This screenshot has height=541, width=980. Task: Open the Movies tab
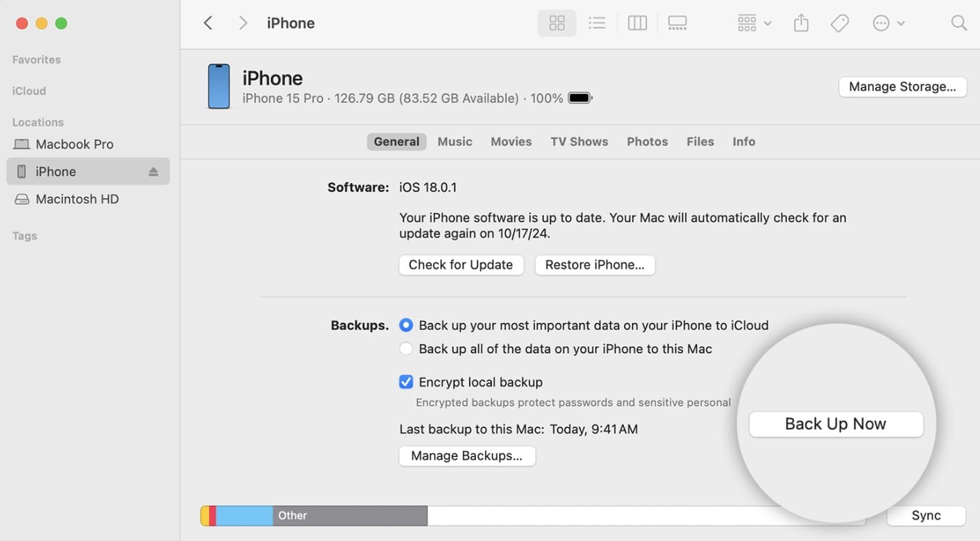511,141
